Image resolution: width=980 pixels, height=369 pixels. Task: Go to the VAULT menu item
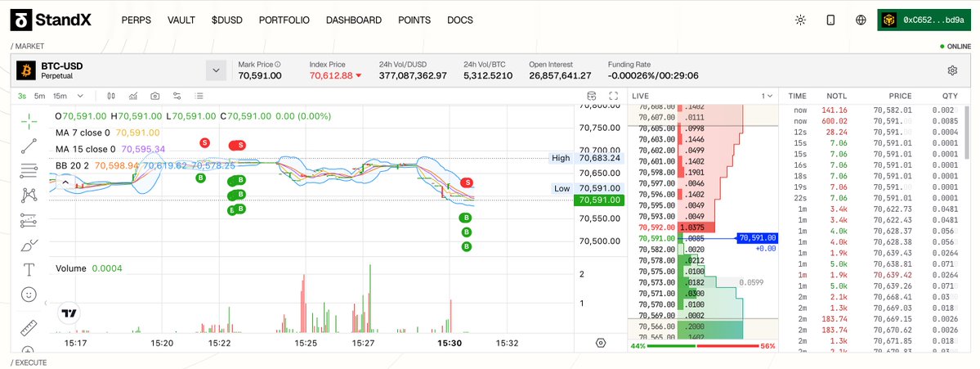(x=181, y=20)
